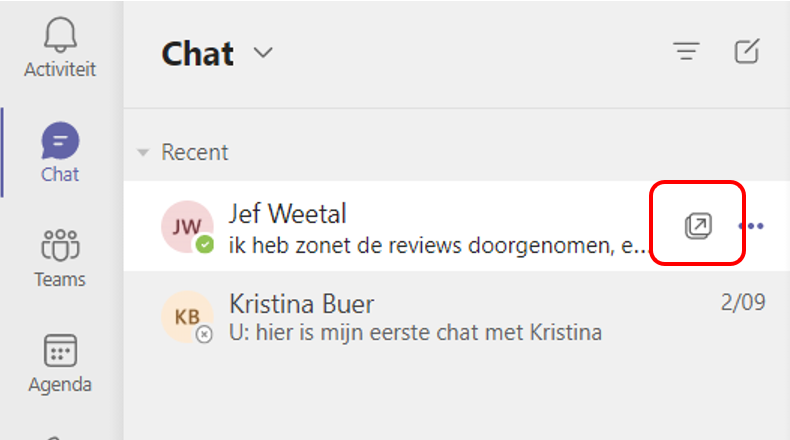Screen dimensions: 790x440
Task: Click Kristina Buer's offline status badge
Action: [204, 334]
